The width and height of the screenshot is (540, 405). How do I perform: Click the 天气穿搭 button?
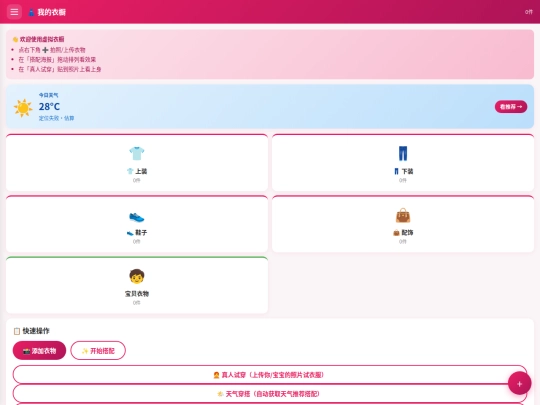pyautogui.click(x=270, y=394)
